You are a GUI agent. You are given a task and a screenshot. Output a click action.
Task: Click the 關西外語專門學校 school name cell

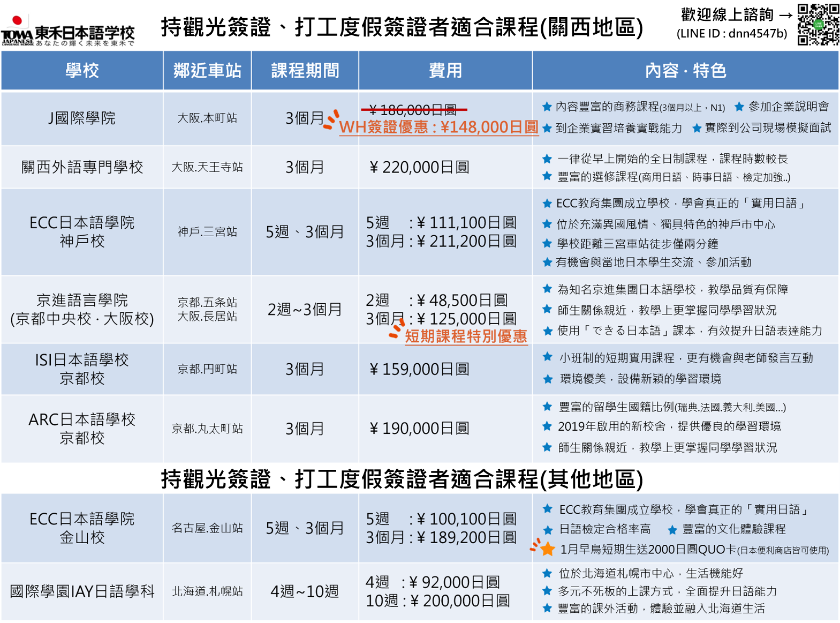pyautogui.click(x=82, y=167)
